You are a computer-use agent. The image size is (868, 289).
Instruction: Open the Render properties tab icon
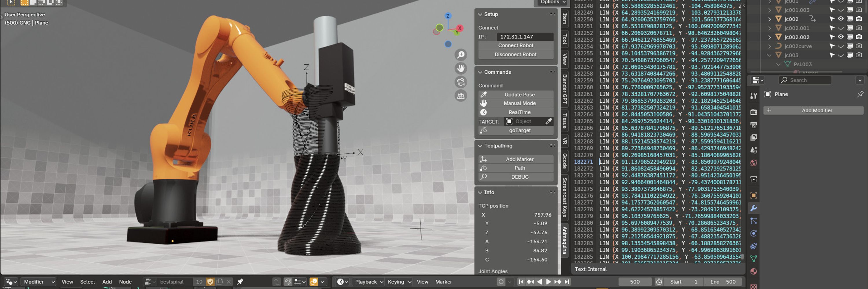click(x=754, y=112)
